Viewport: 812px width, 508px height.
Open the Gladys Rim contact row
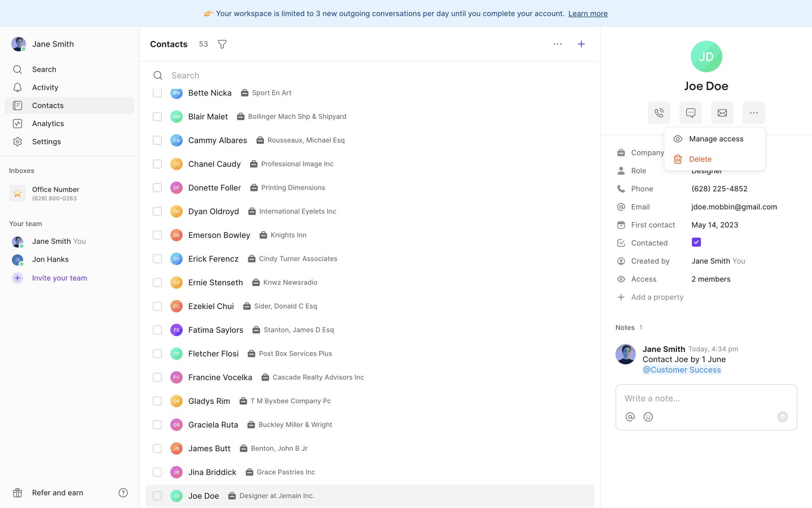pos(370,401)
